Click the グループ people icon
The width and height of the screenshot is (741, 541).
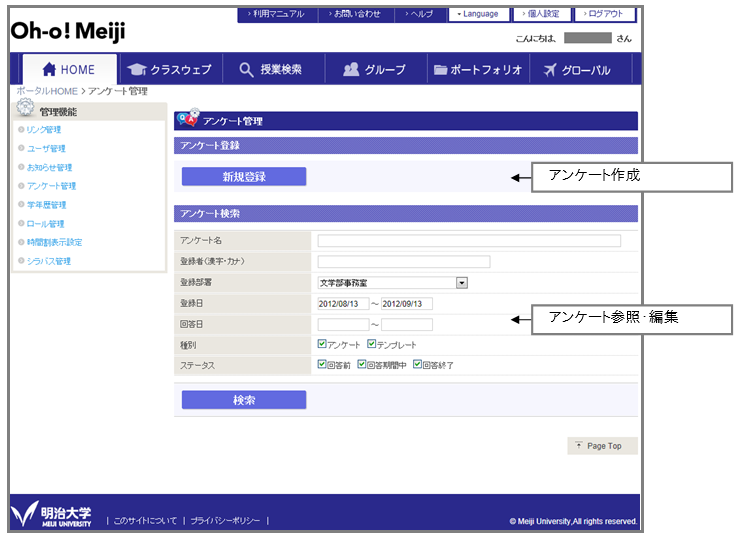coord(351,69)
